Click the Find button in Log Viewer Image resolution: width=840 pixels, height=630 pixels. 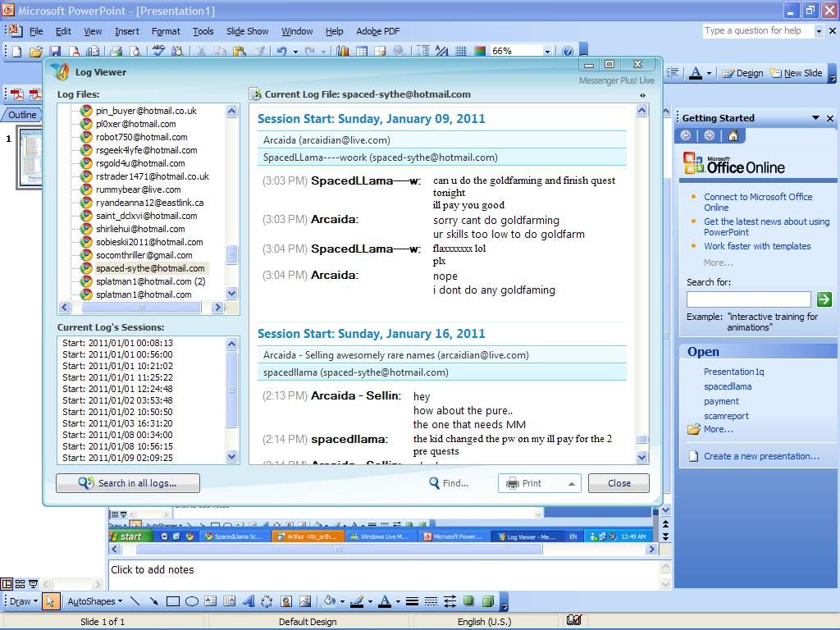449,483
